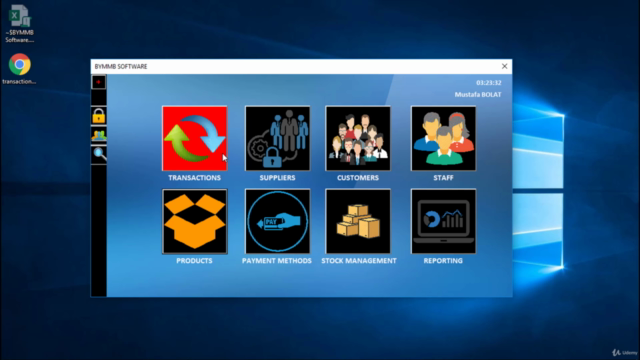The image size is (640, 360).
Task: Click the magnifier search sidebar icon
Action: [99, 155]
